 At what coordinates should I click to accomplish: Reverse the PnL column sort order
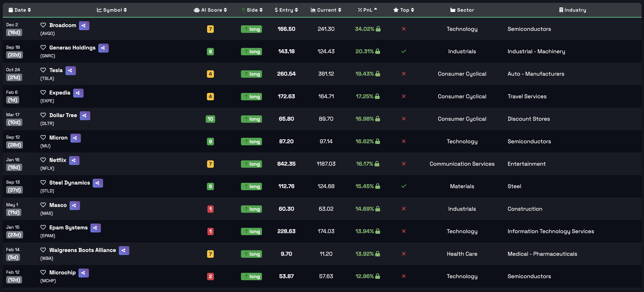click(367, 10)
